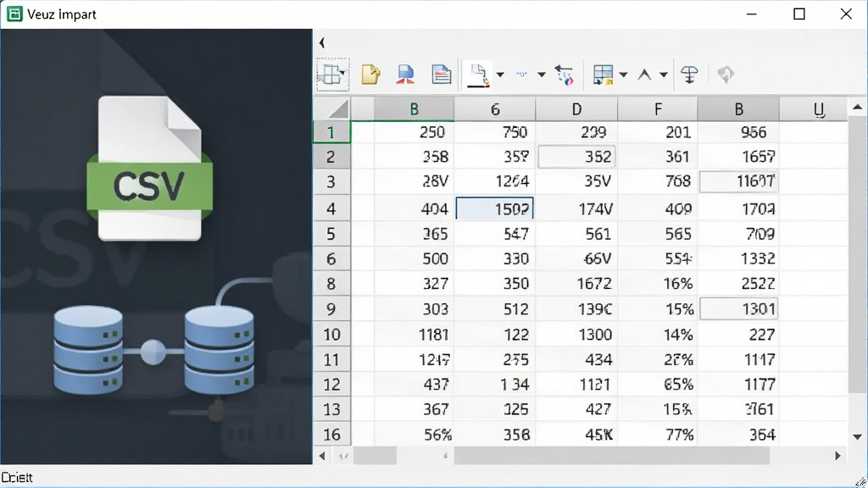This screenshot has height=488, width=868.
Task: Select the cell containing 1181
Action: click(414, 334)
